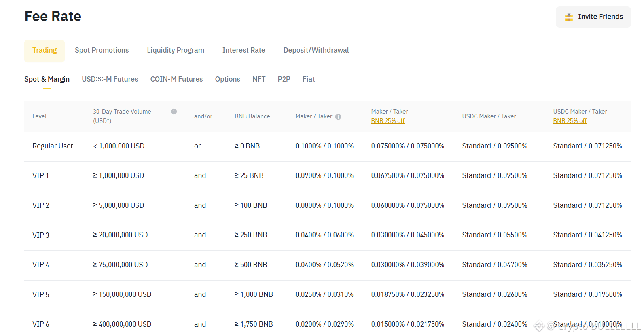
Task: Switch to P2P sub-tab
Action: 284,79
